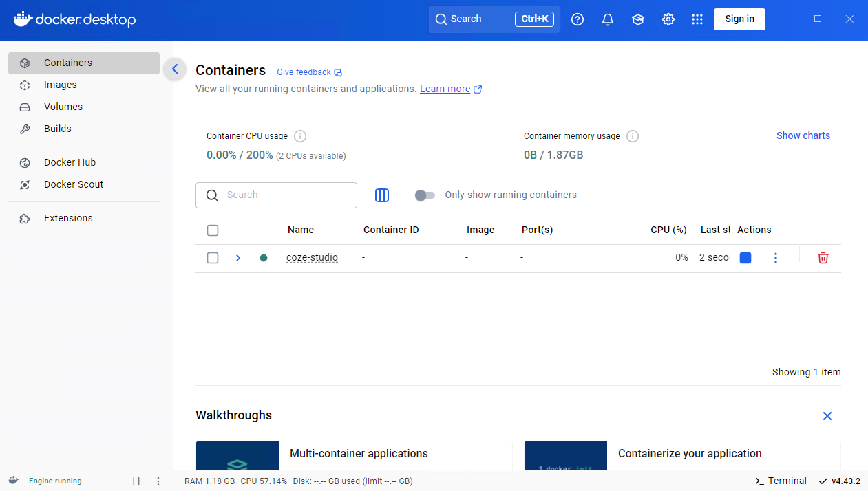
Task: Click the RAM 1.18 GB status entry
Action: pos(210,481)
